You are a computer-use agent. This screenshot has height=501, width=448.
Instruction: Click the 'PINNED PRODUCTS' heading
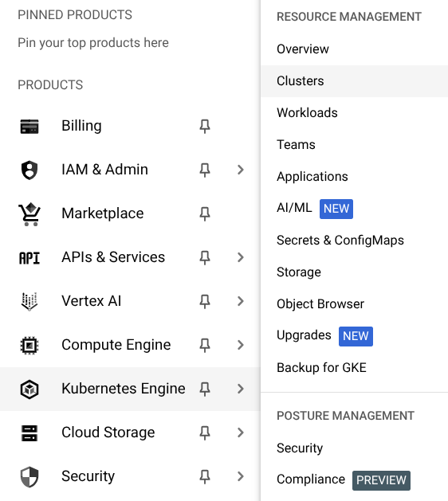pos(75,15)
